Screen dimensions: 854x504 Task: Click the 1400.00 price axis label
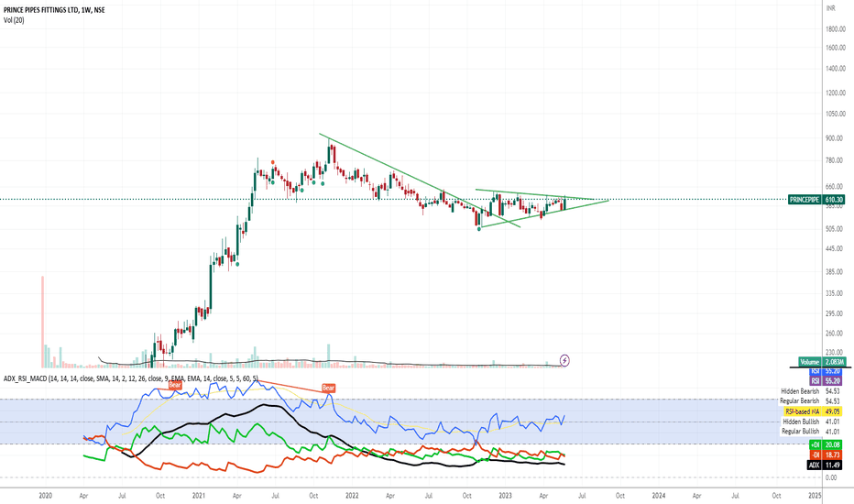tap(836, 69)
